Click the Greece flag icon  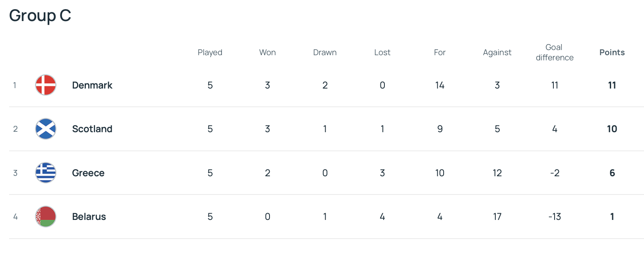tap(46, 173)
